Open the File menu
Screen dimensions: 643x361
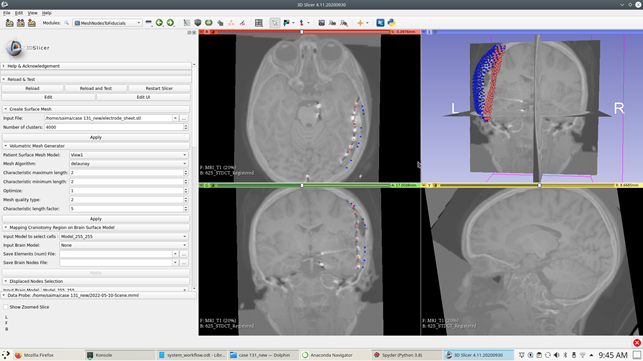tap(7, 13)
